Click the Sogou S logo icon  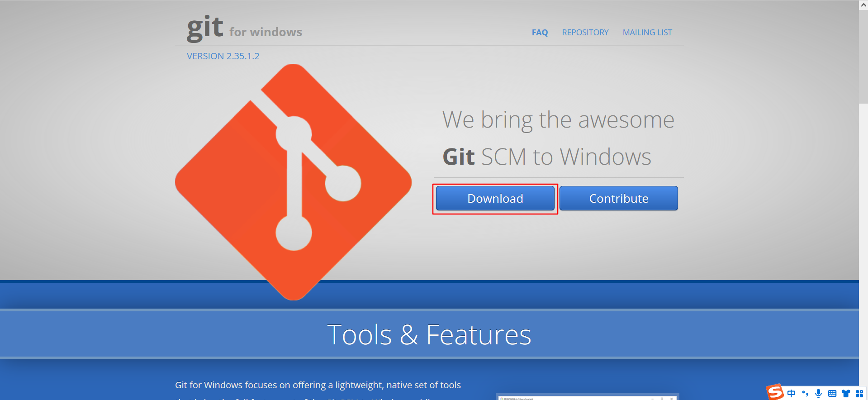[x=775, y=392]
